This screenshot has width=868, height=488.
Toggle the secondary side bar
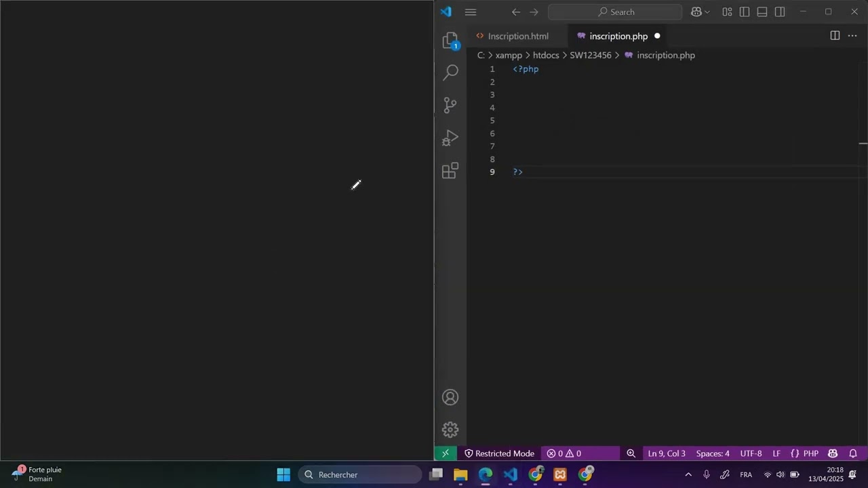tap(780, 12)
